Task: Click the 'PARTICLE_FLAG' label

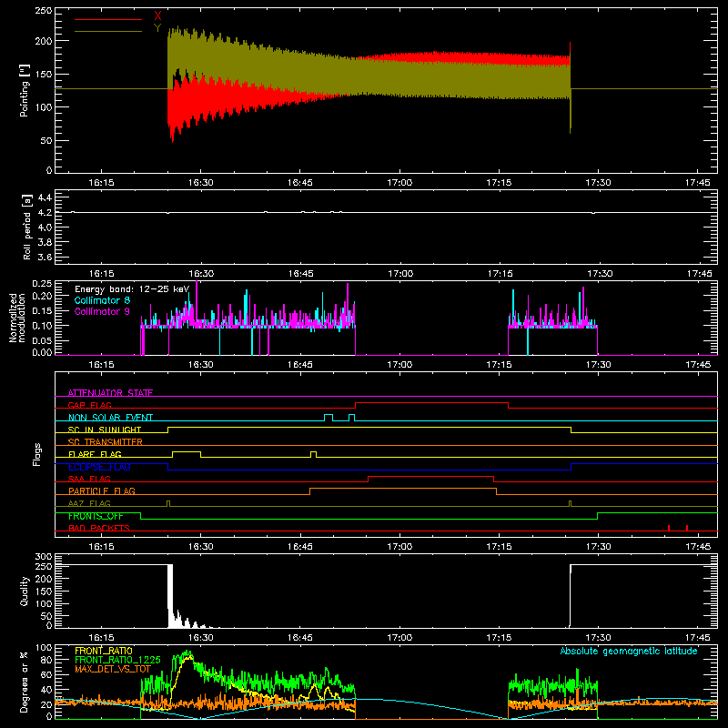Action: pyautogui.click(x=102, y=490)
